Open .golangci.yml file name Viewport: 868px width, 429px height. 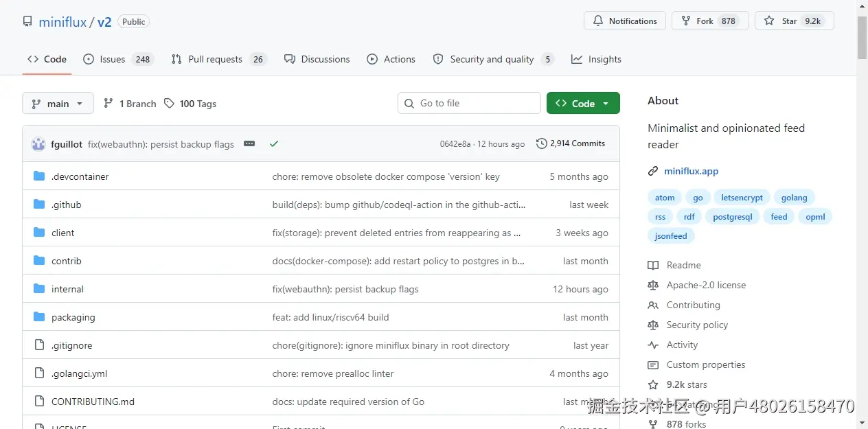tap(79, 373)
